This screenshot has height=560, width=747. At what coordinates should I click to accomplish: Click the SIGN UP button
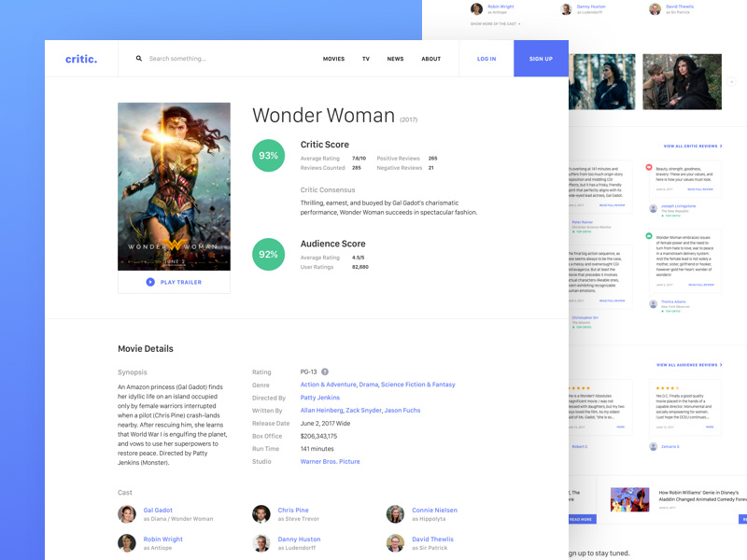(541, 59)
